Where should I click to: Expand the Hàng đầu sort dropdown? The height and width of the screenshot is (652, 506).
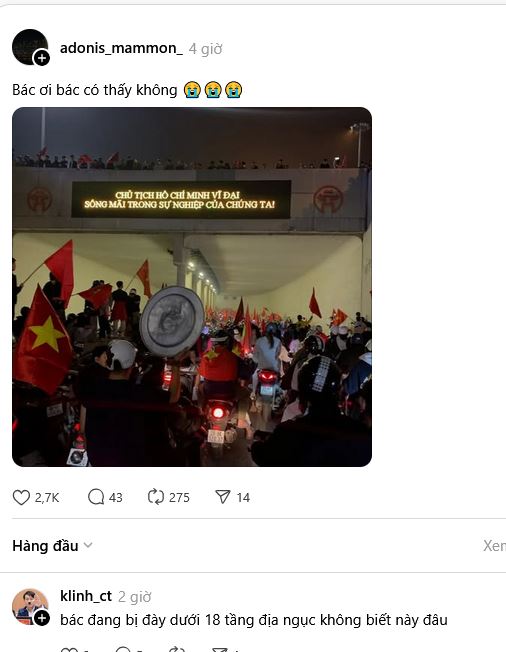pyautogui.click(x=52, y=546)
